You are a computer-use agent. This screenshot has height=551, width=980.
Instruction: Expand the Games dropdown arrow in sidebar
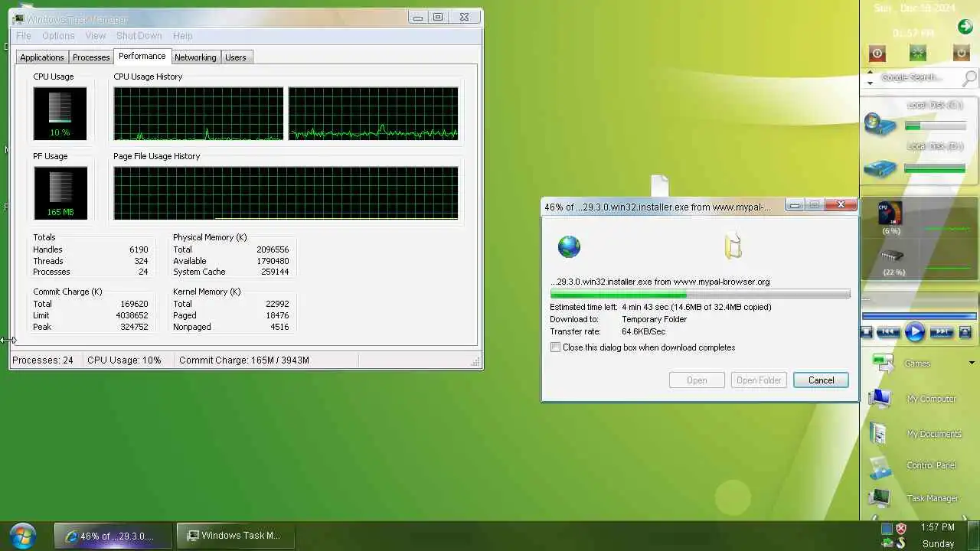[x=972, y=363]
